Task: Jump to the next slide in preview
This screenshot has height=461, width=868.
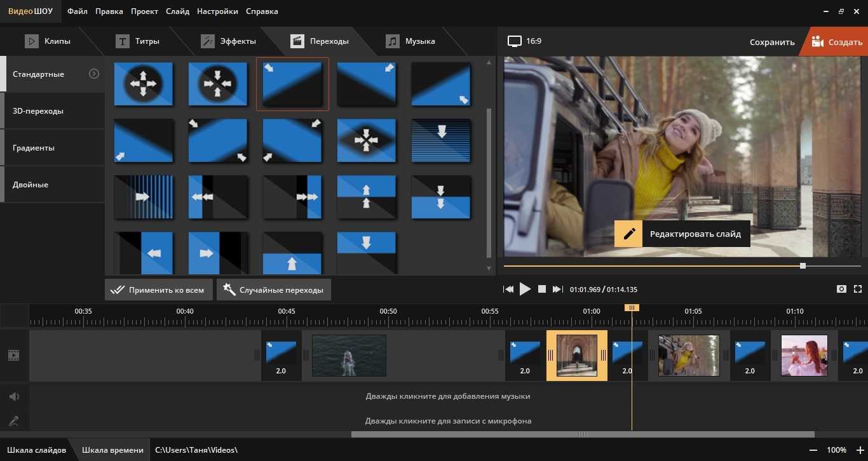Action: coord(557,290)
